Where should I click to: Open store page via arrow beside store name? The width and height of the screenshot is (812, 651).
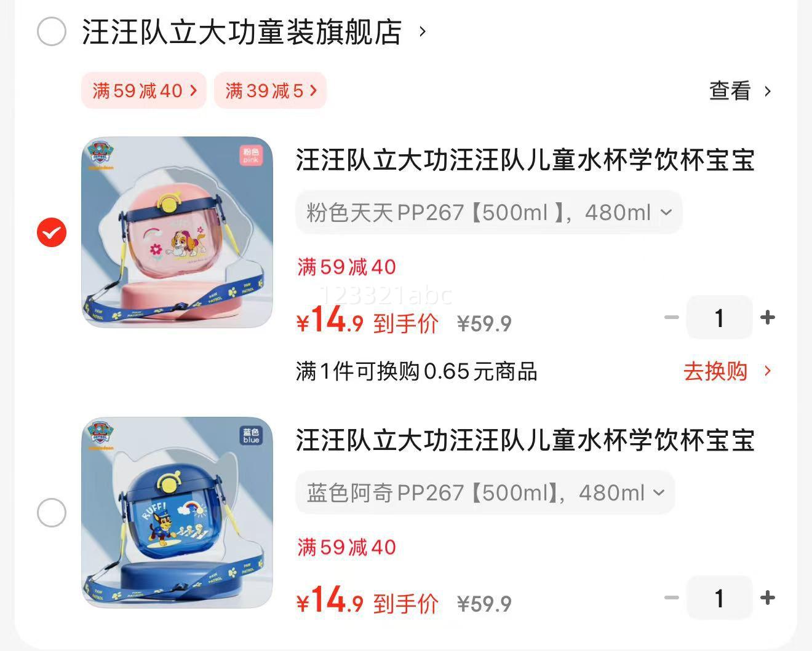point(422,31)
